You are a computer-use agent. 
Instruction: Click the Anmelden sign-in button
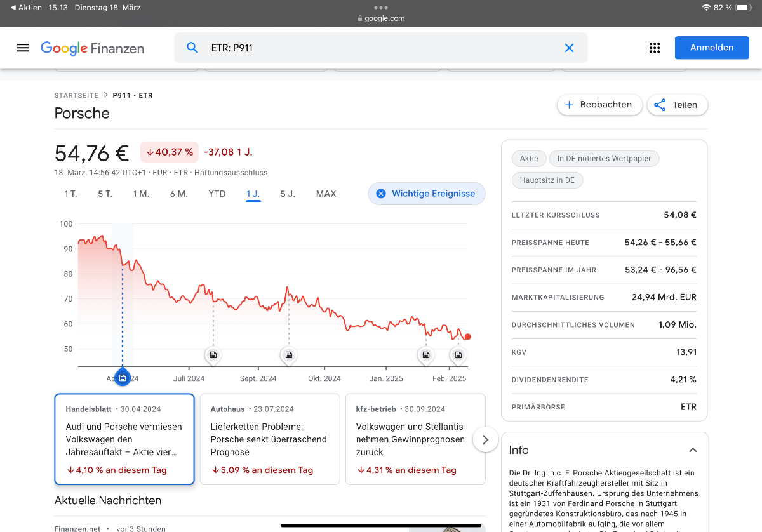click(711, 48)
